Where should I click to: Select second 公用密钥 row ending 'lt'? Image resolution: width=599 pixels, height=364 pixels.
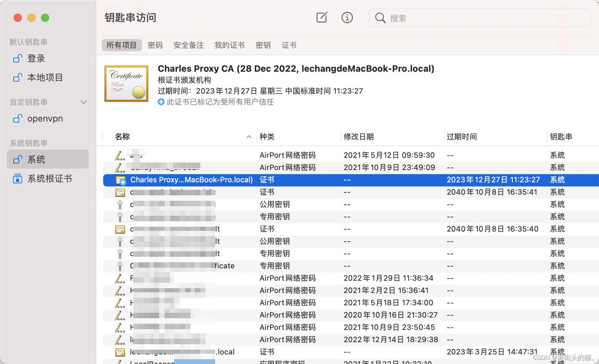(x=351, y=241)
